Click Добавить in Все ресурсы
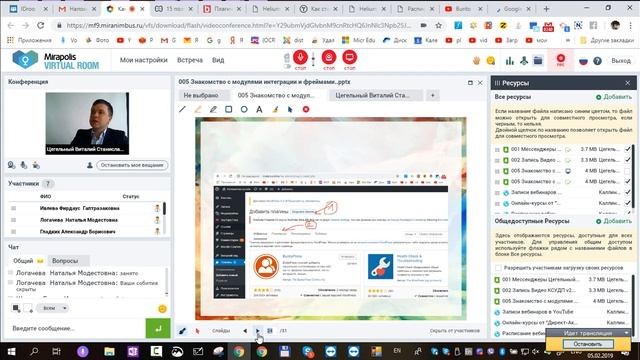 (613, 97)
